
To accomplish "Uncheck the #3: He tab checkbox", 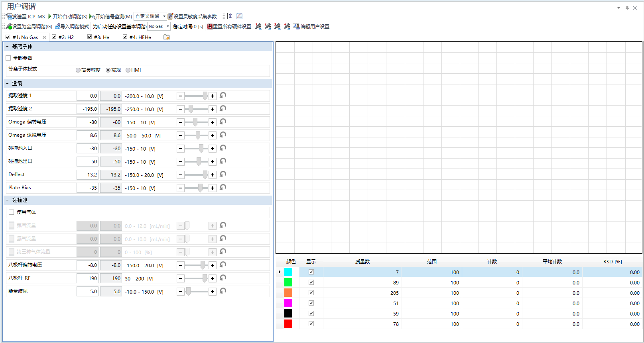I will point(89,37).
